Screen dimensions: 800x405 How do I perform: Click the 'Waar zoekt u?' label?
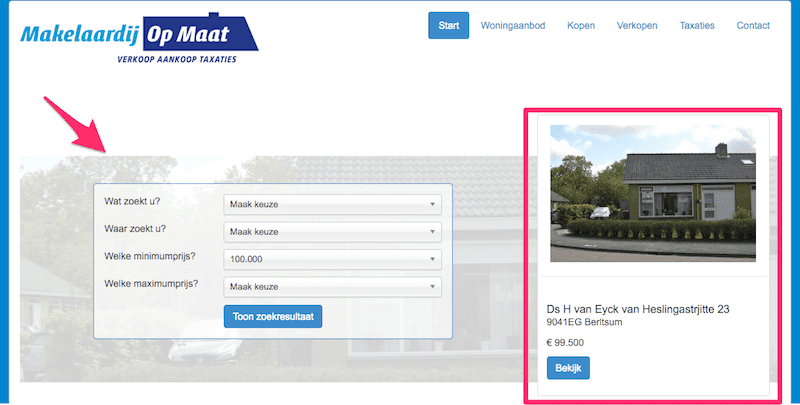pyautogui.click(x=135, y=229)
